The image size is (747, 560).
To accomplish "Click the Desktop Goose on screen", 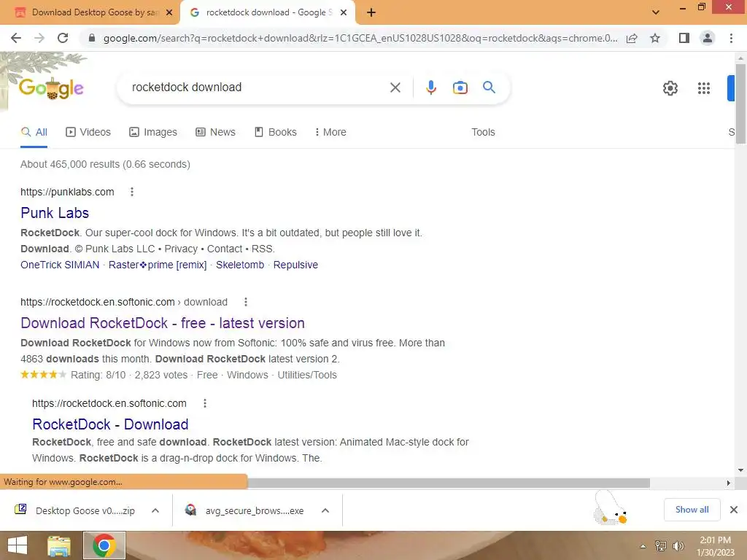I will [611, 508].
